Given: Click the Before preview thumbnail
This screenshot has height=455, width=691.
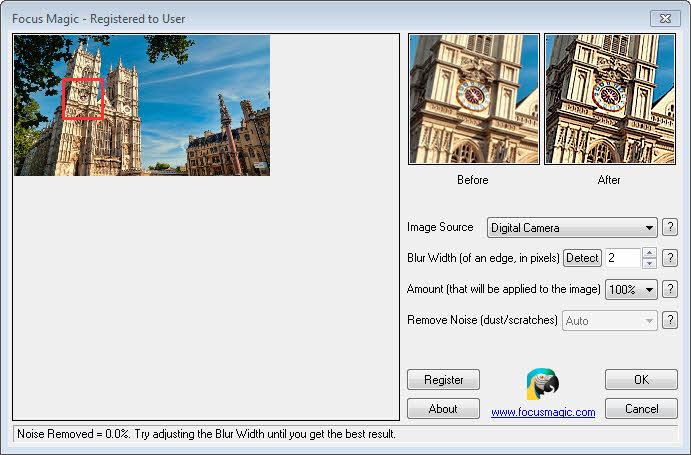Looking at the screenshot, I should click(474, 99).
